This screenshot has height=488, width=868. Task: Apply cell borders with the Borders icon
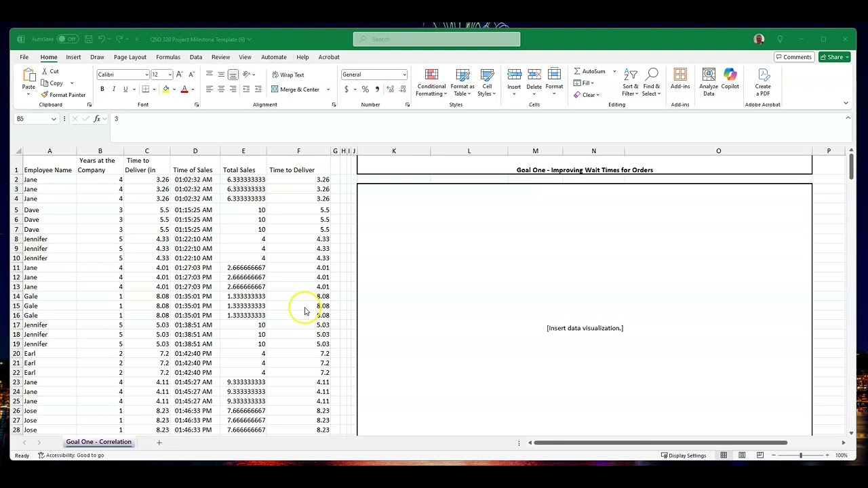[145, 89]
